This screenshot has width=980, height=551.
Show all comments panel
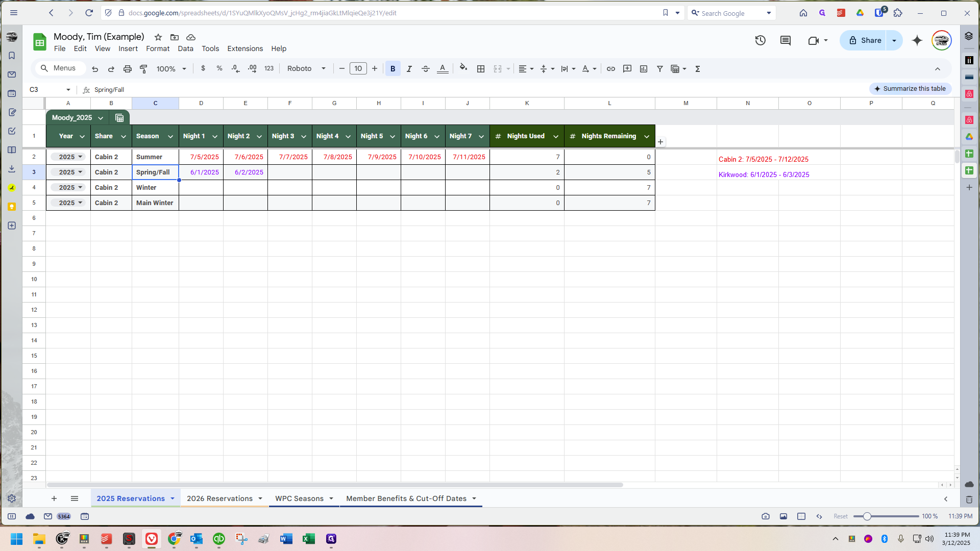(x=786, y=40)
